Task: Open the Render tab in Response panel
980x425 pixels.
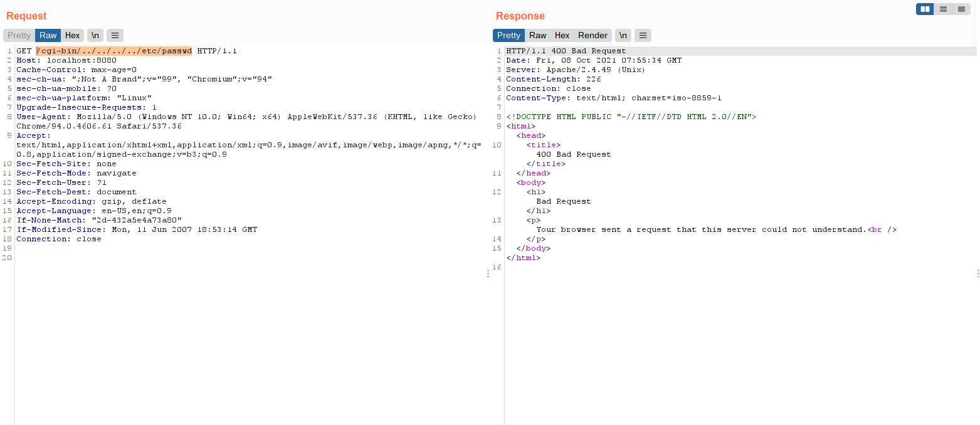Action: (593, 35)
